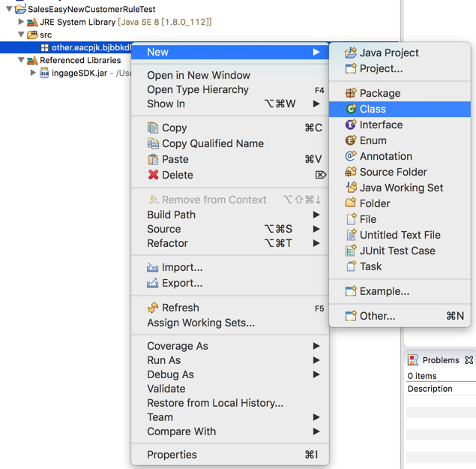Click the Problems view icon
The width and height of the screenshot is (476, 469).
tap(413, 360)
